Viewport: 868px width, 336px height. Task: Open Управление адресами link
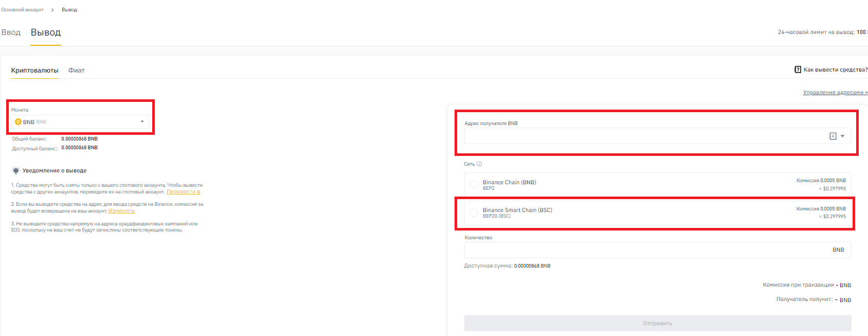(835, 93)
